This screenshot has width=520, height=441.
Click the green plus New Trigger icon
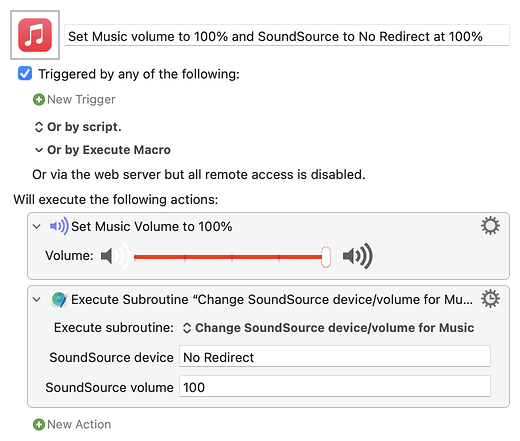coord(39,99)
